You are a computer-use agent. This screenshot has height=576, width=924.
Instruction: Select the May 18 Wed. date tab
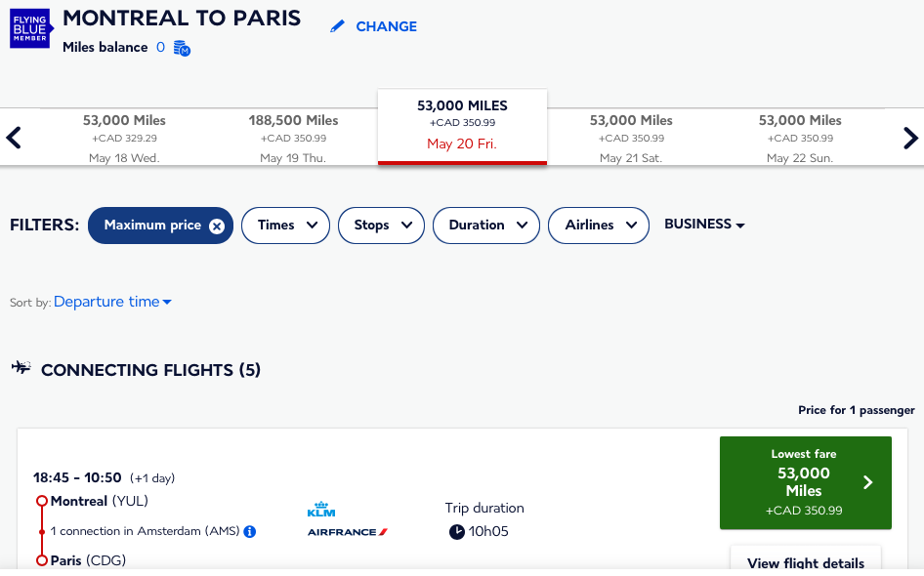pyautogui.click(x=124, y=138)
